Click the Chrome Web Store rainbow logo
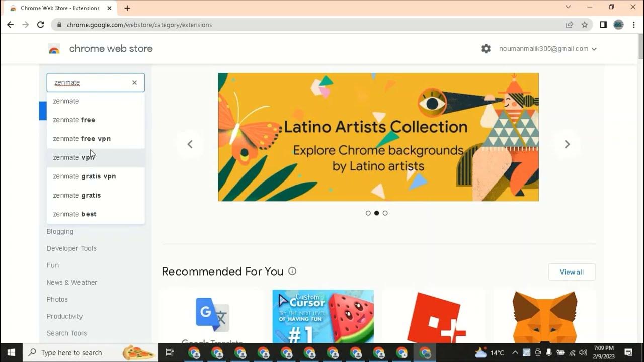The image size is (644, 362). [x=54, y=49]
